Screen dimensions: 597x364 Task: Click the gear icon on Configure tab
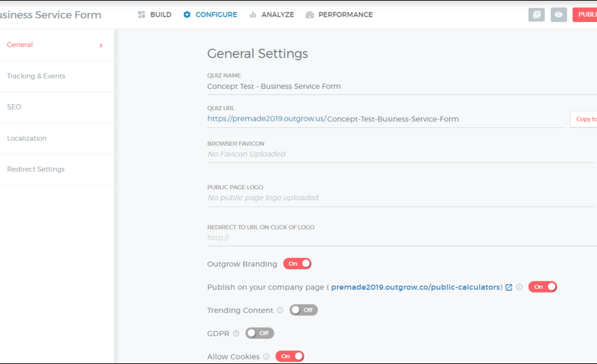point(187,15)
